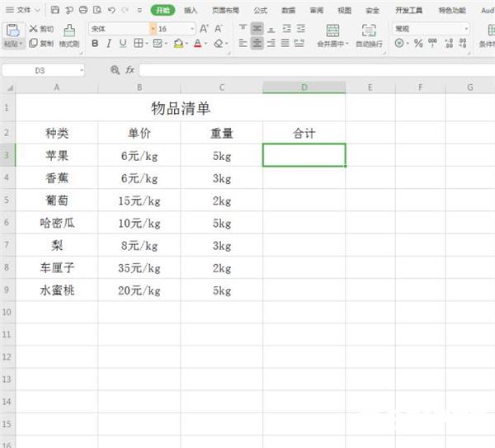The width and height of the screenshot is (495, 448).
Task: Switch to the 视图 (View) tab
Action: [x=344, y=11]
